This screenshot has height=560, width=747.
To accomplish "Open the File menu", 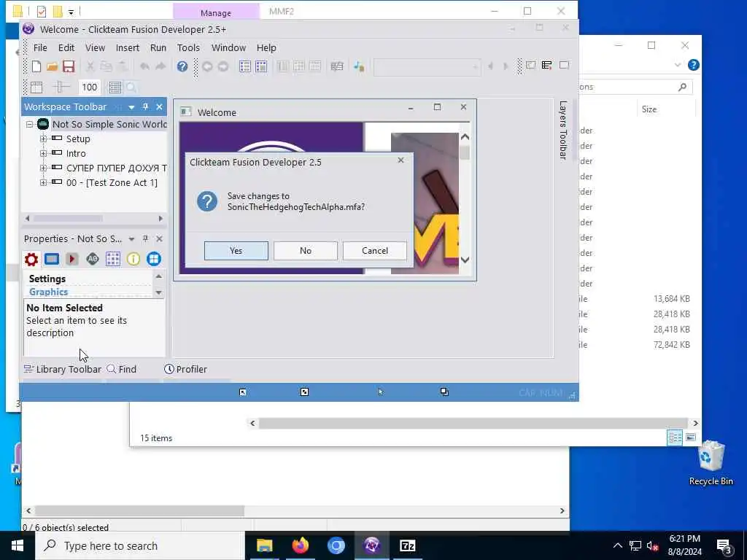I will [40, 47].
